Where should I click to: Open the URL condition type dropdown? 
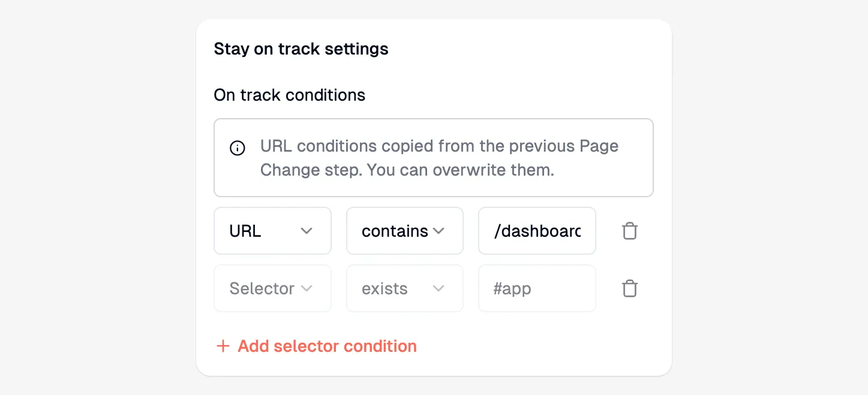(x=272, y=231)
